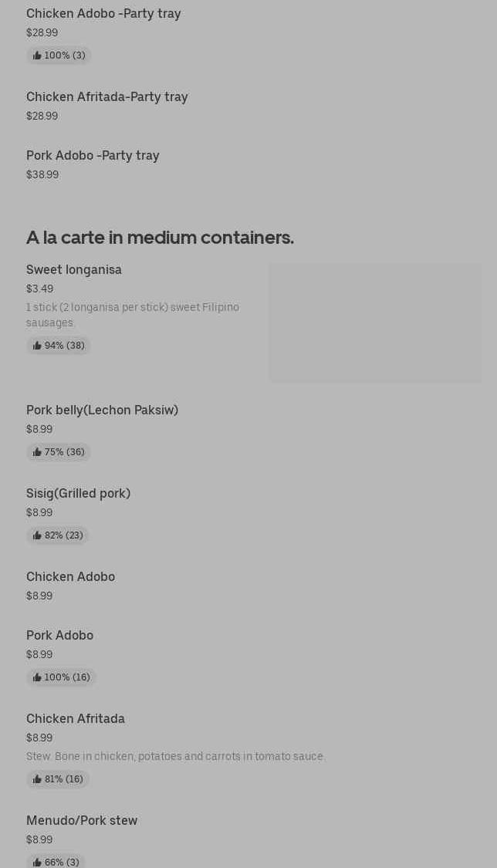The height and width of the screenshot is (868, 497).
Task: Open Chicken Adobo -Party tray item
Action: pyautogui.click(x=103, y=14)
